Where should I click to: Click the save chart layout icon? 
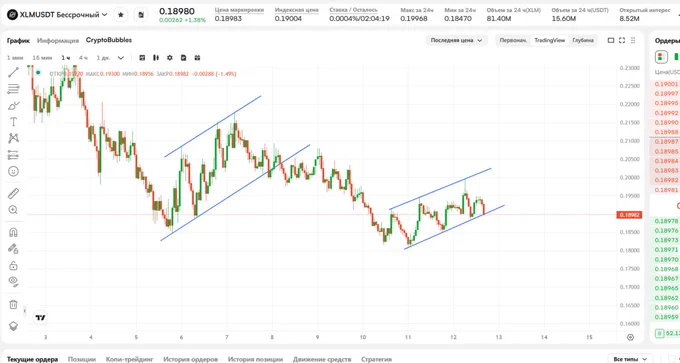tap(183, 58)
